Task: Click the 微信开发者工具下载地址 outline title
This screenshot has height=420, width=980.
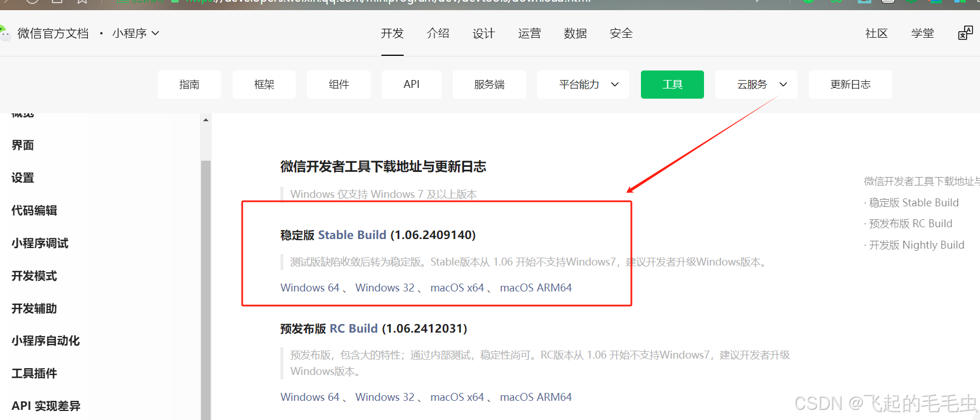Action: 922,181
